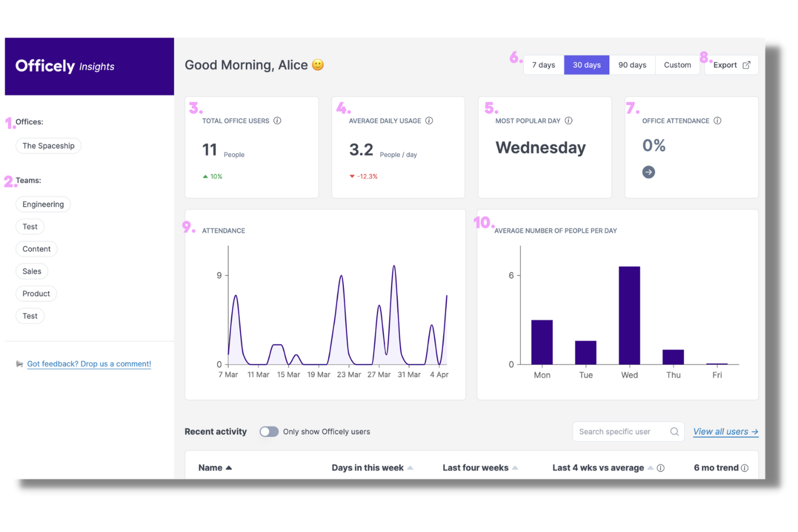Viewport: 798px width, 532px height.
Task: Select the Engineering team filter
Action: [x=43, y=204]
